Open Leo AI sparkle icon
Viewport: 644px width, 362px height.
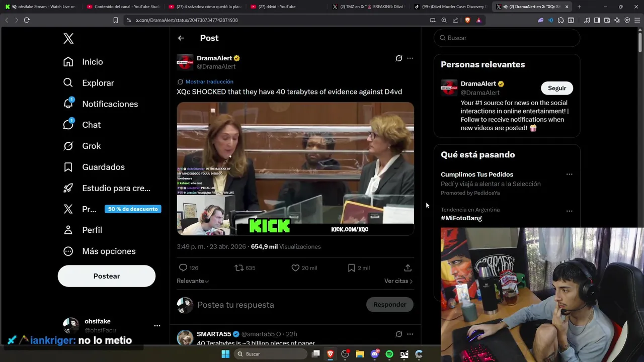pyautogui.click(x=617, y=20)
